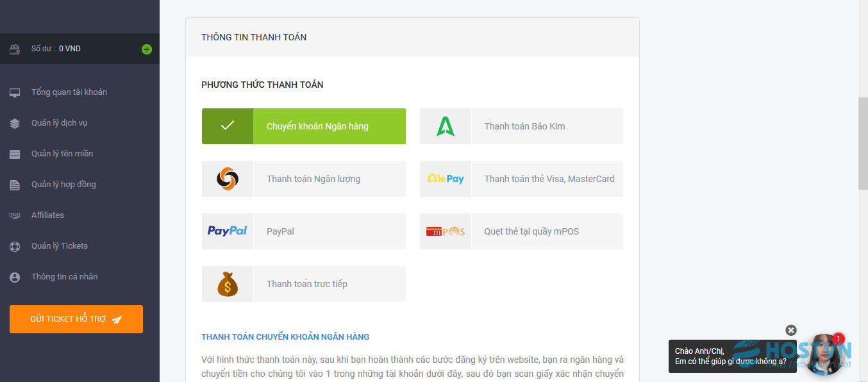The image size is (868, 382).
Task: Select Thanh toán Ngân lượng option
Action: pyautogui.click(x=304, y=179)
